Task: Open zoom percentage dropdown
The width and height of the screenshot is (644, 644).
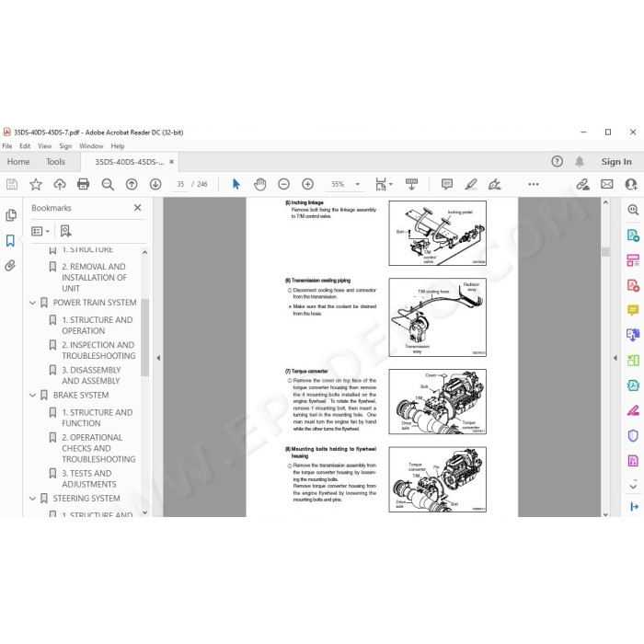Action: 357,184
